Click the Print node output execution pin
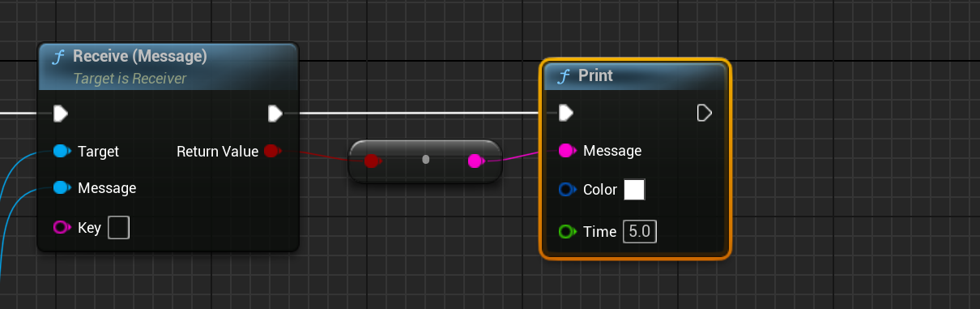The image size is (980, 309). click(705, 112)
